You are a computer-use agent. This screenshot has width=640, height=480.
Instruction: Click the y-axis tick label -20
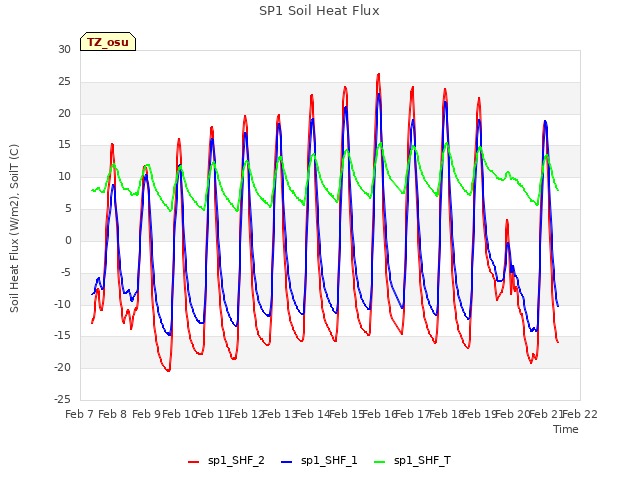63,367
